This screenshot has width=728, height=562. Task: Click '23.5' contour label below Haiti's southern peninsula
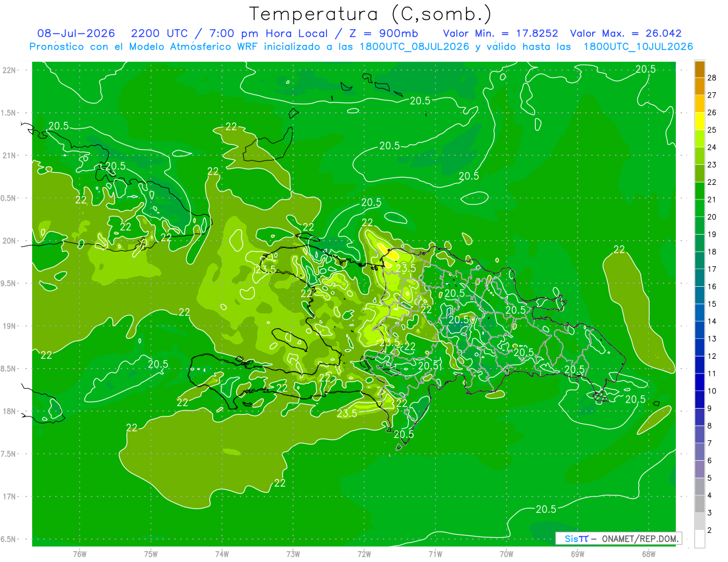coord(346,413)
